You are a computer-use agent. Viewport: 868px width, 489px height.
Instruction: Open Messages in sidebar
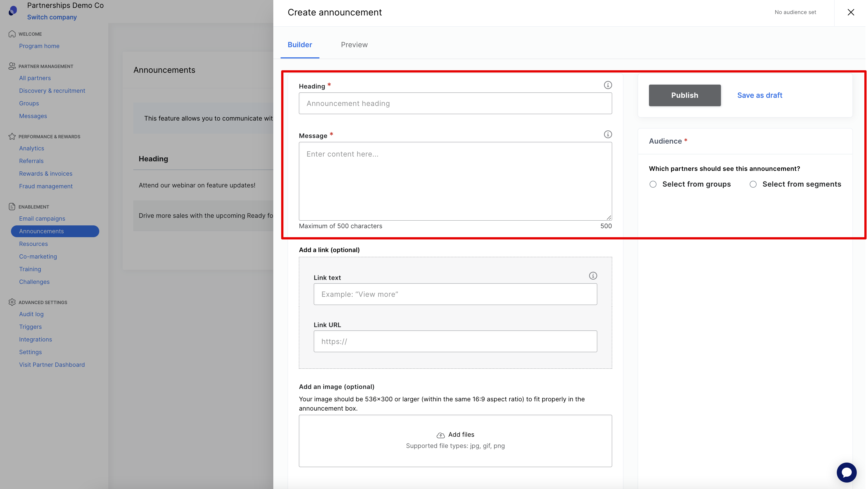(33, 116)
